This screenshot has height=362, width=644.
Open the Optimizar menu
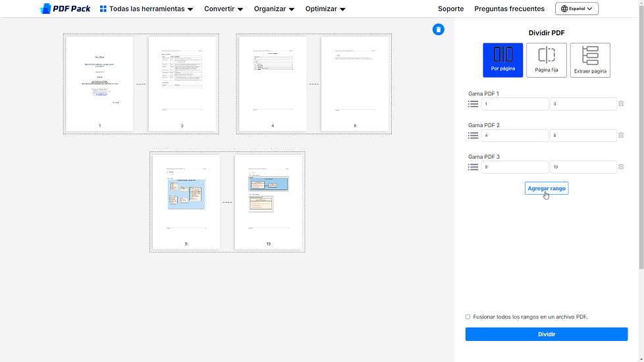325,9
